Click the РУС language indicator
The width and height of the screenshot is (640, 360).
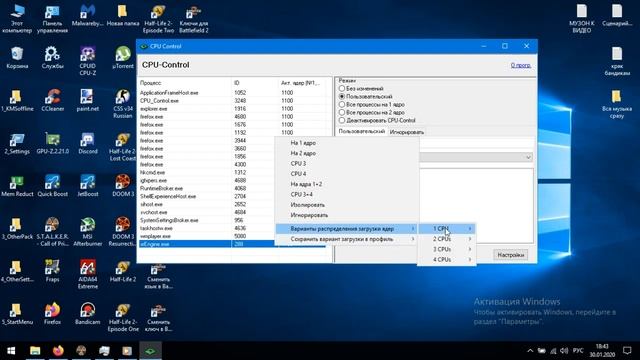pyautogui.click(x=578, y=351)
